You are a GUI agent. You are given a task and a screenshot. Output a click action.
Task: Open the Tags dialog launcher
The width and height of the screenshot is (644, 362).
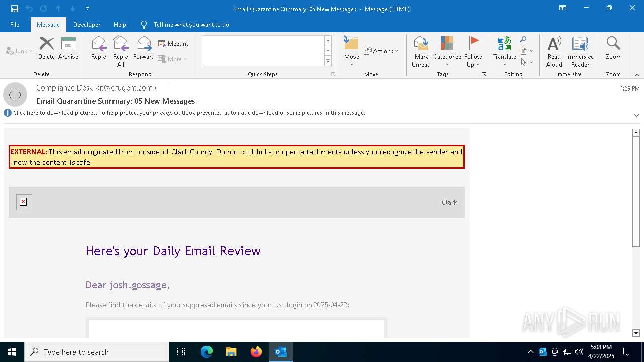(x=484, y=74)
